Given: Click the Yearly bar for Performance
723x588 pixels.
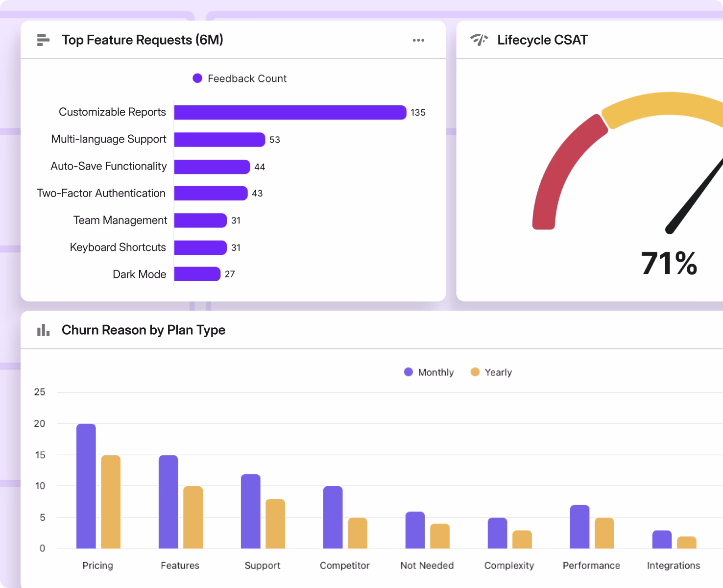Looking at the screenshot, I should [x=604, y=533].
